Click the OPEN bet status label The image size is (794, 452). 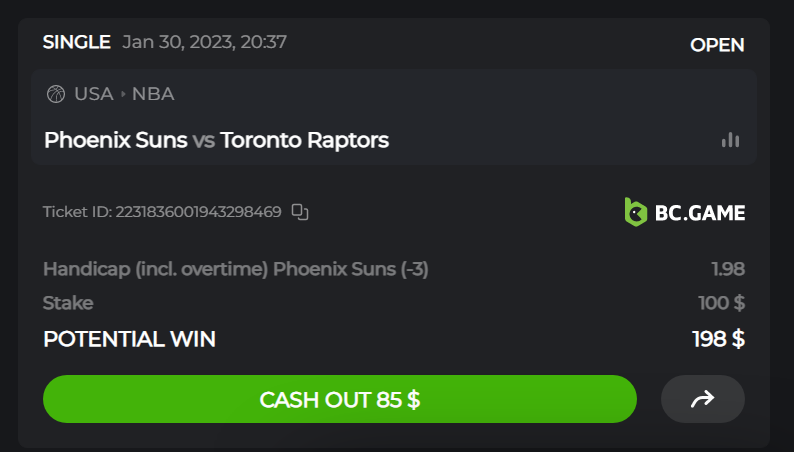coord(717,45)
